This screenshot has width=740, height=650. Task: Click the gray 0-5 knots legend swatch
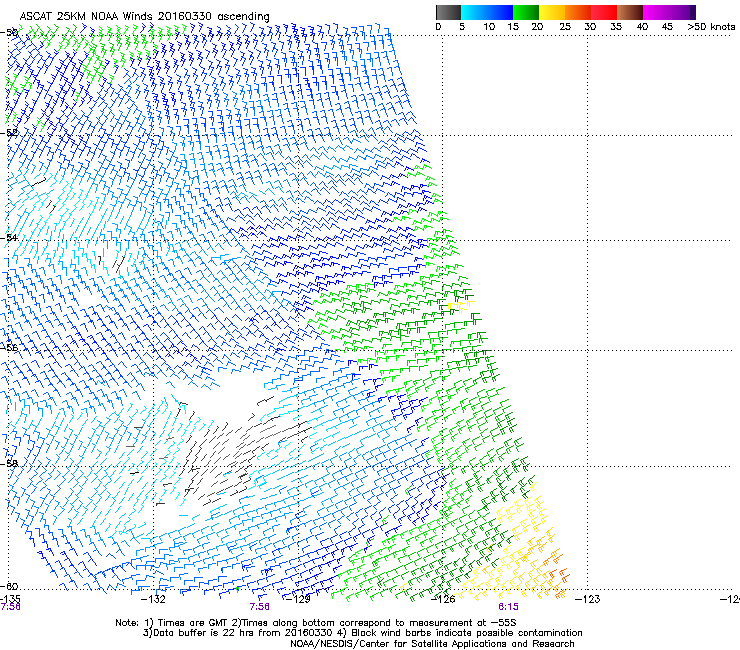(x=448, y=12)
